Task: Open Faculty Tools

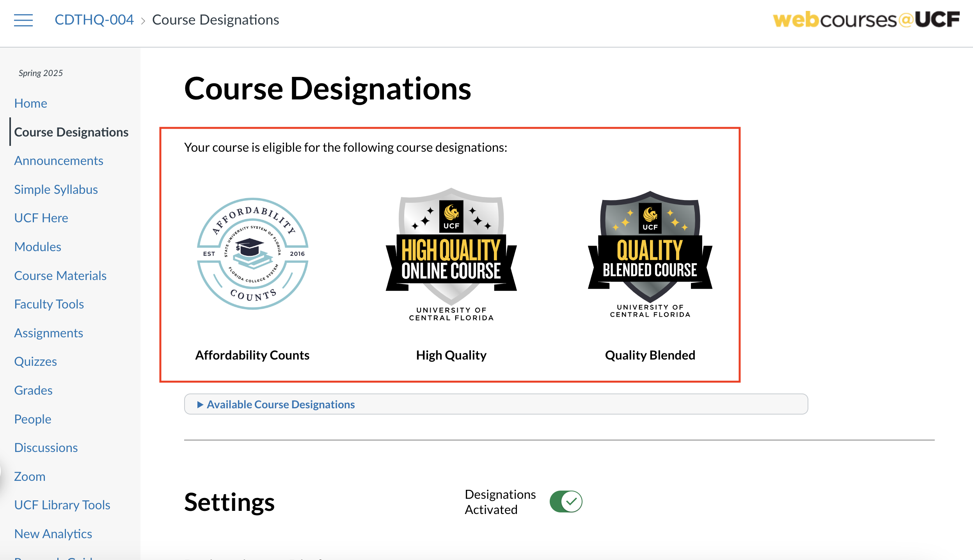Action: 49,304
